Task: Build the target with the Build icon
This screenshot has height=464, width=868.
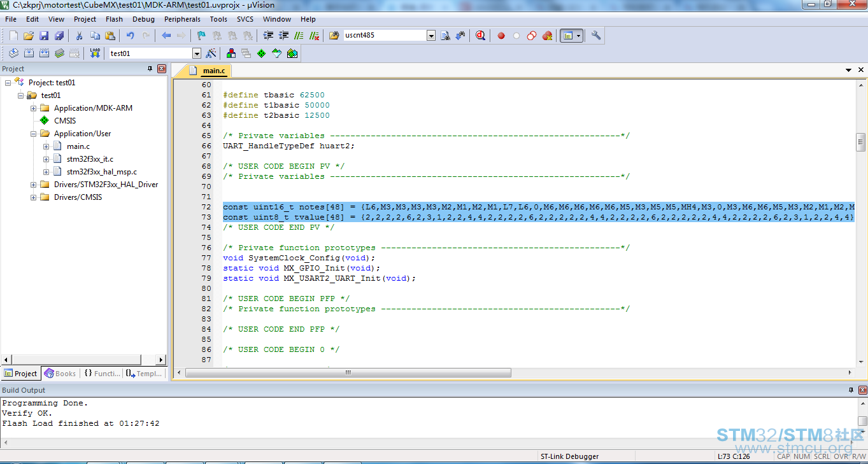Action: 29,53
